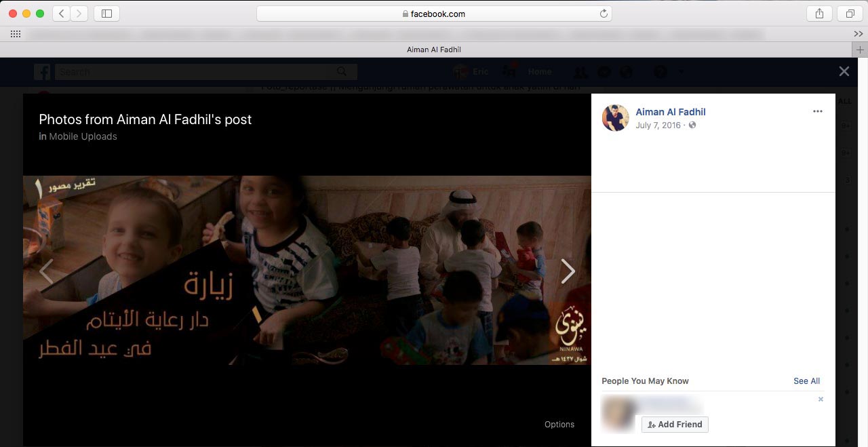Open the Aiman Al Fadhil profile name link
The width and height of the screenshot is (868, 447).
(x=670, y=112)
